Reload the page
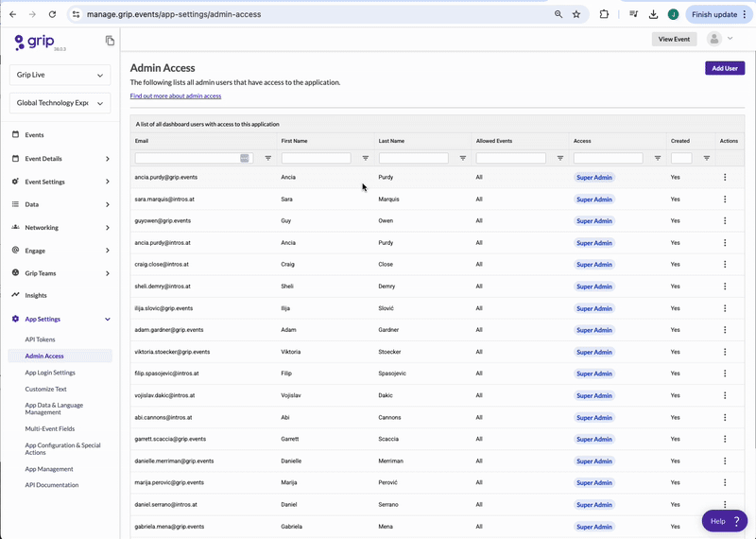Screen dimensions: 756x539 coord(52,14)
